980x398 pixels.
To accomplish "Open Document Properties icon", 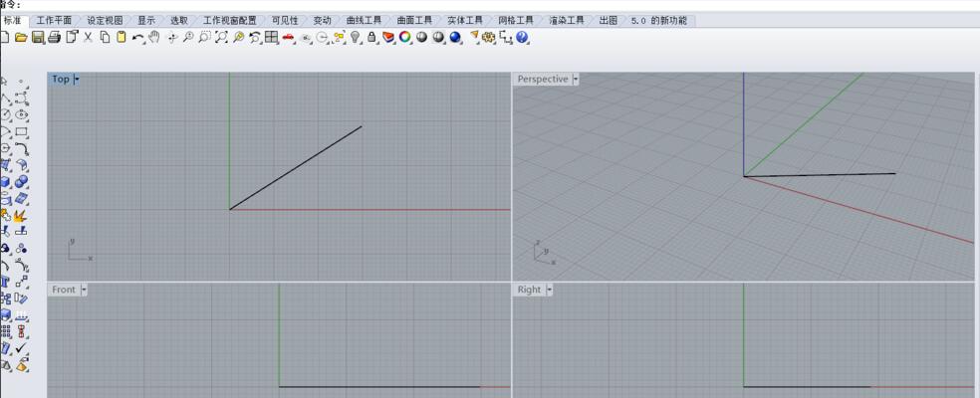I will click(x=72, y=38).
